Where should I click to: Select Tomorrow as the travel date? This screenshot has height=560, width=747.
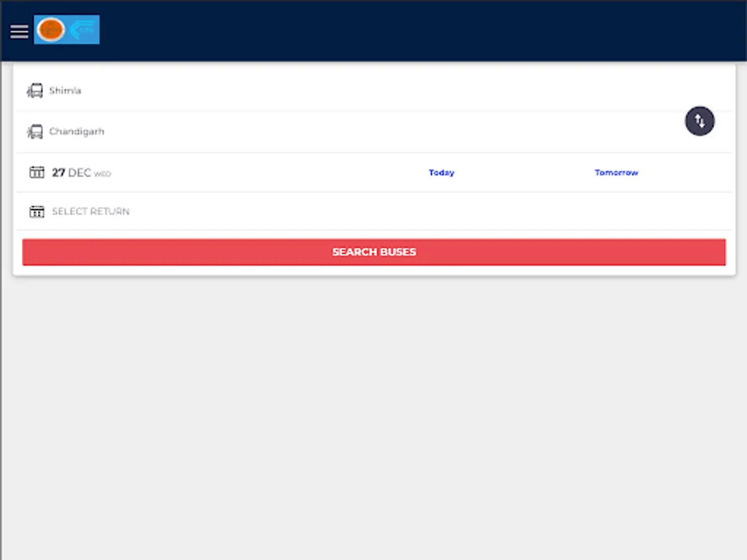(616, 172)
